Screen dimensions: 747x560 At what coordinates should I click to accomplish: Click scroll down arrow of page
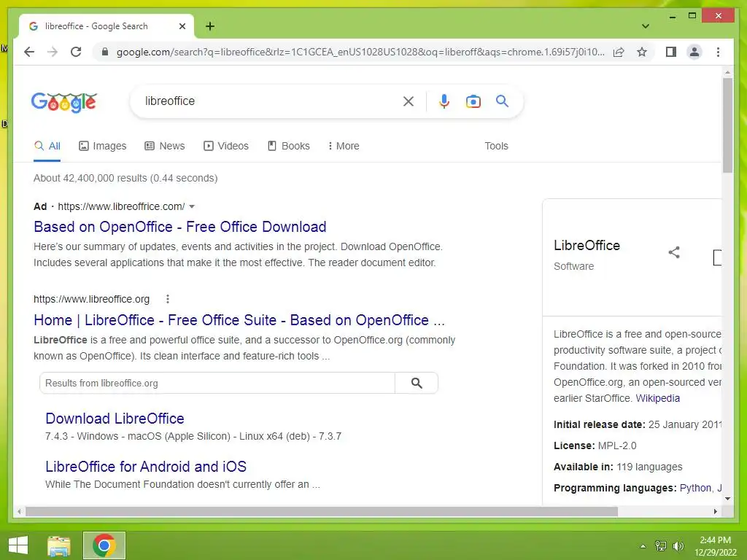pos(727,499)
